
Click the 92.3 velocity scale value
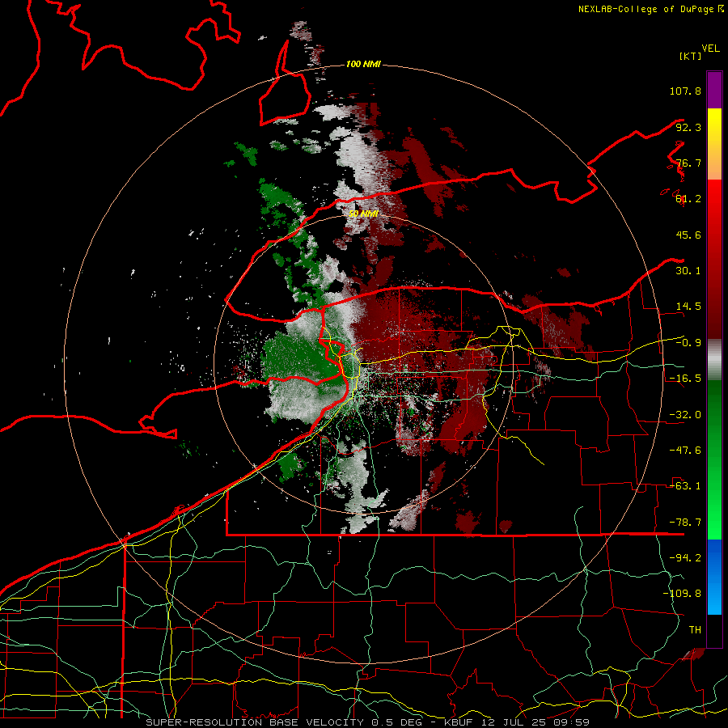point(688,127)
